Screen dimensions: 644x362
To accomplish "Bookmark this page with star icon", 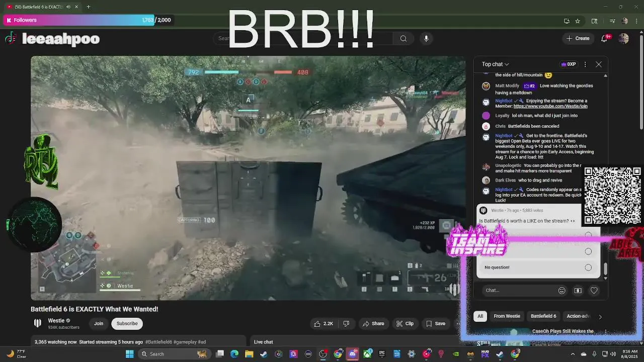I will pos(578,21).
